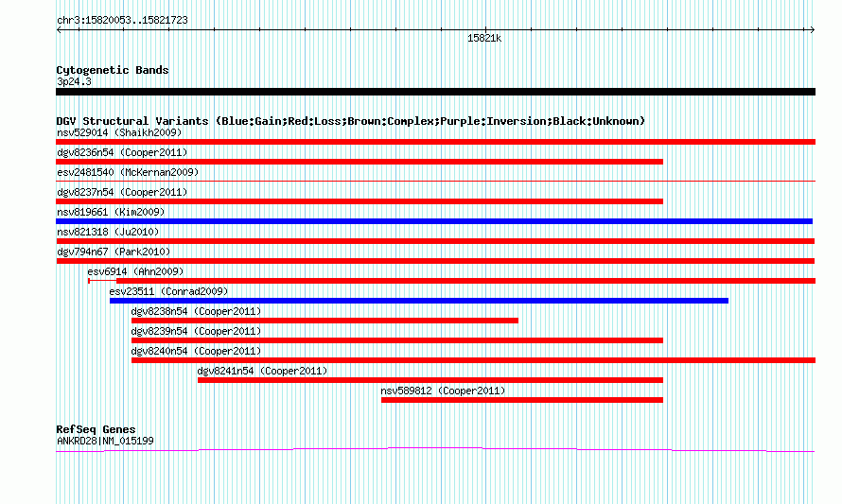Open the RefSeq Genes track title

96,429
